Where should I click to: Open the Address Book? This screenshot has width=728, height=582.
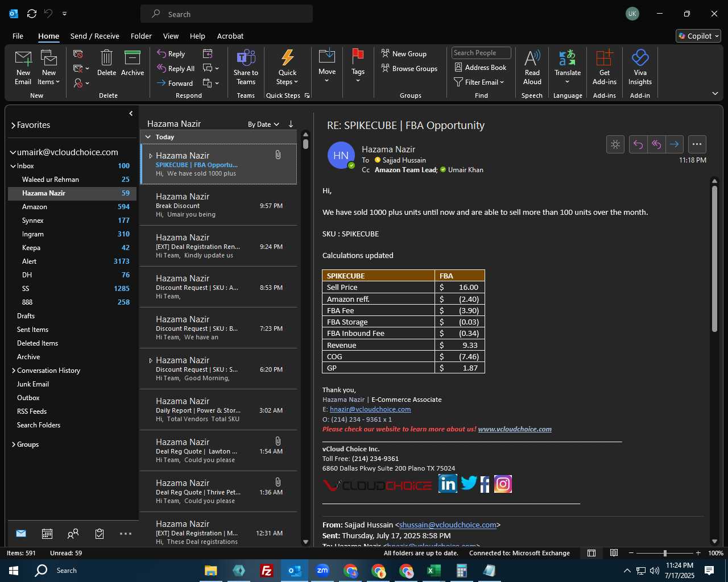tap(480, 67)
